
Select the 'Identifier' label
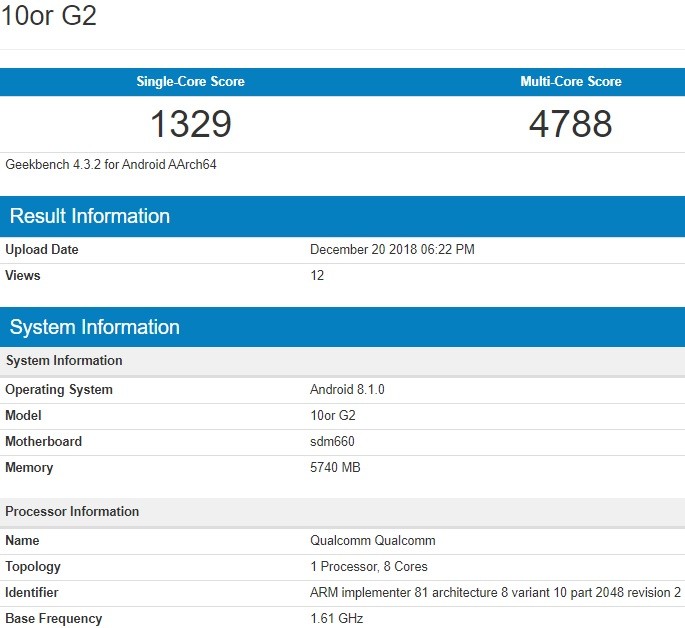[31, 593]
